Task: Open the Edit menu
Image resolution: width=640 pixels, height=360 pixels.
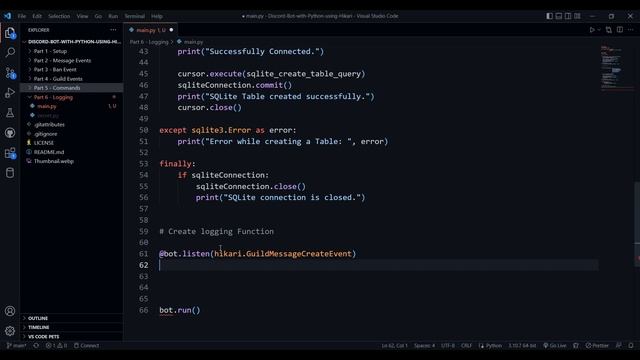Action: click(37, 16)
